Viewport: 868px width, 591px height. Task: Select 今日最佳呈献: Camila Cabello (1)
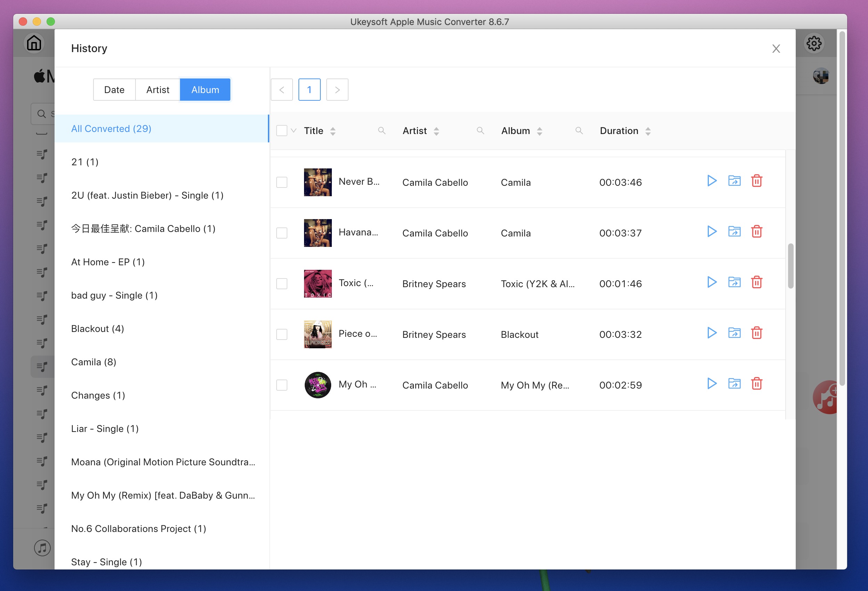[162, 229]
